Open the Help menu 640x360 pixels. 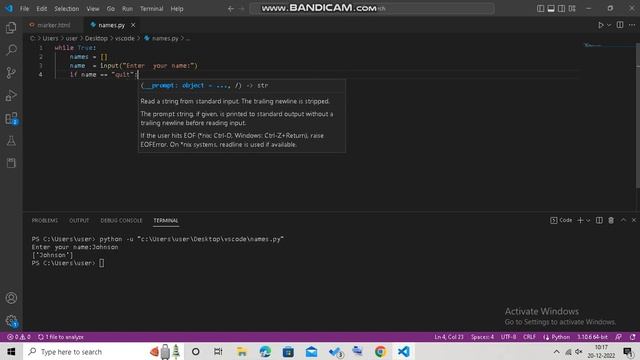[x=177, y=9]
